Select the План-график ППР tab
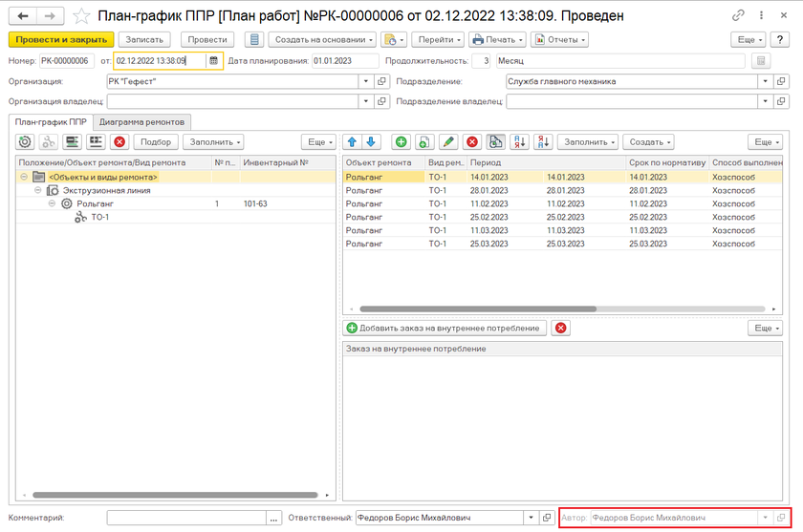 50,121
